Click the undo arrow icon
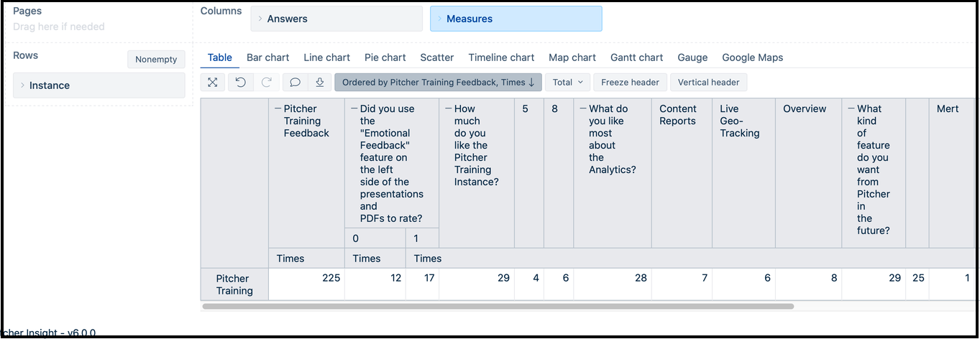The height and width of the screenshot is (339, 980). pyautogui.click(x=241, y=82)
